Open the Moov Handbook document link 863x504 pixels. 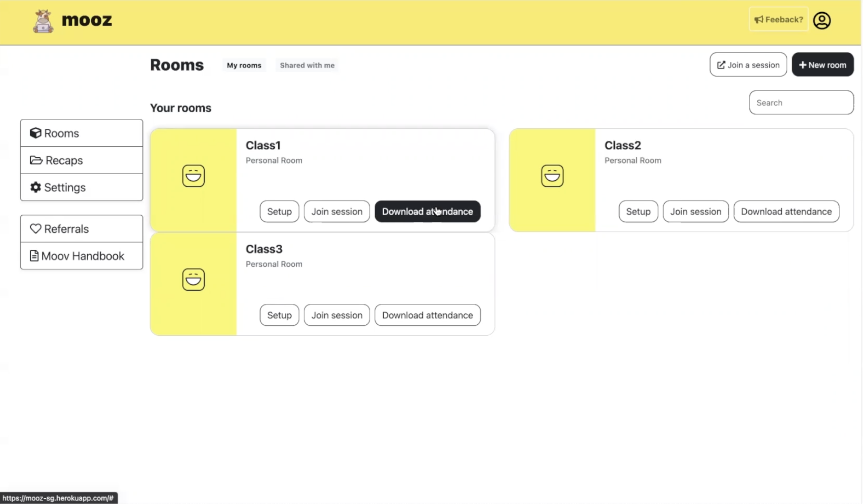click(81, 256)
